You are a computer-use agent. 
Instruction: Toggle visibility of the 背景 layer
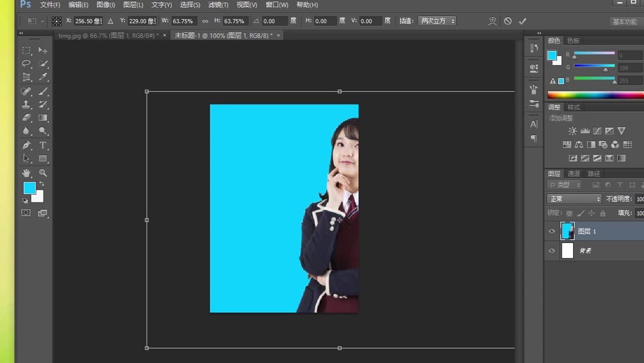click(x=552, y=250)
